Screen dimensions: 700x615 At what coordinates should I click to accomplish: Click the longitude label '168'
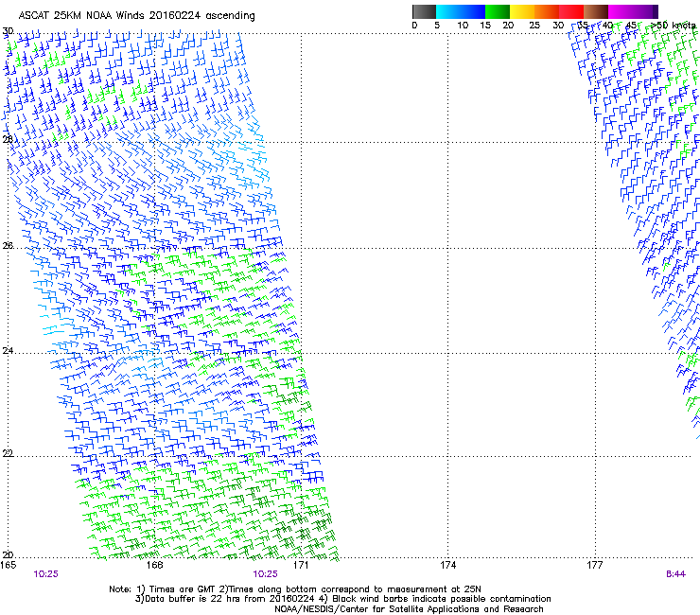154,565
